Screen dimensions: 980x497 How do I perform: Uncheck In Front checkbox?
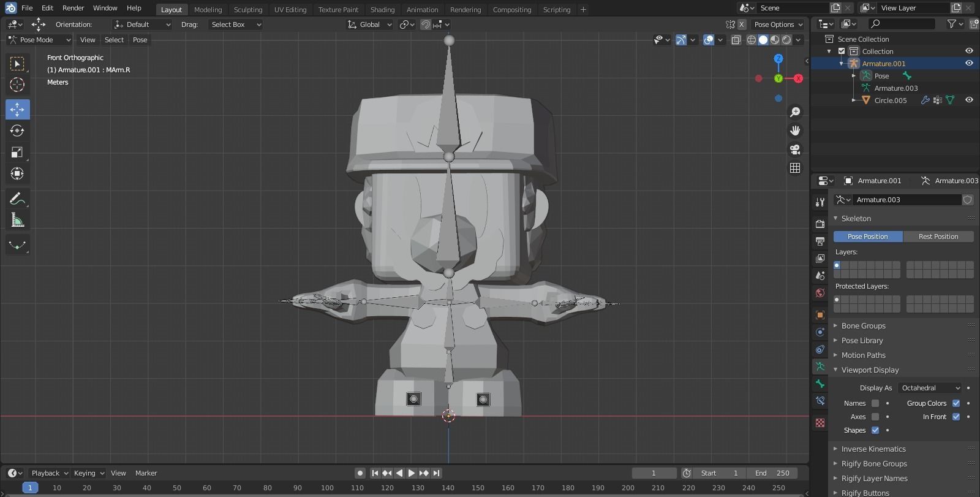[956, 417]
